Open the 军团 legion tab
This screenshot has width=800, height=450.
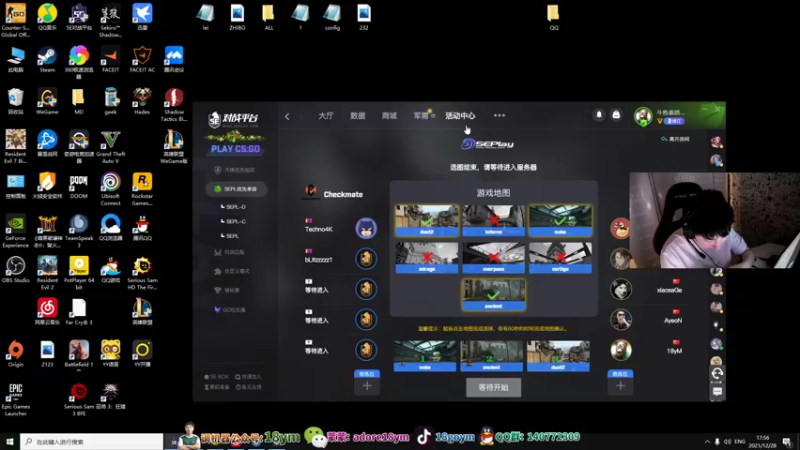[x=421, y=116]
